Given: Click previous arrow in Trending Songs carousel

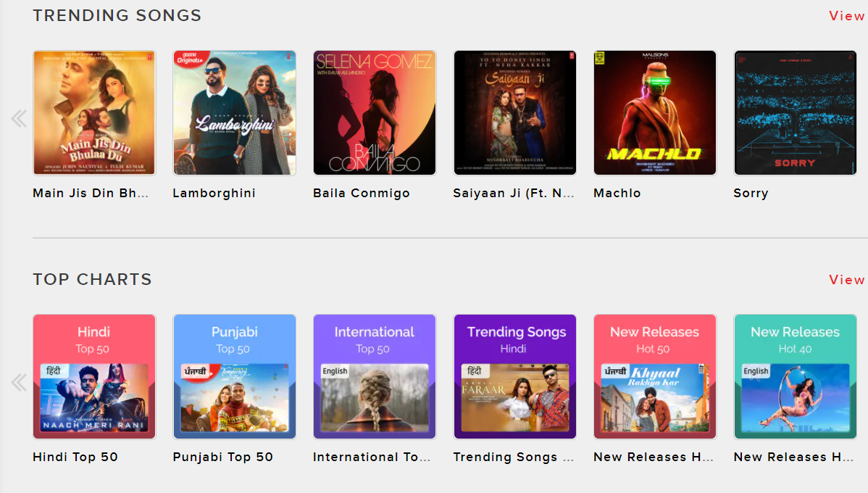Looking at the screenshot, I should tap(19, 118).
